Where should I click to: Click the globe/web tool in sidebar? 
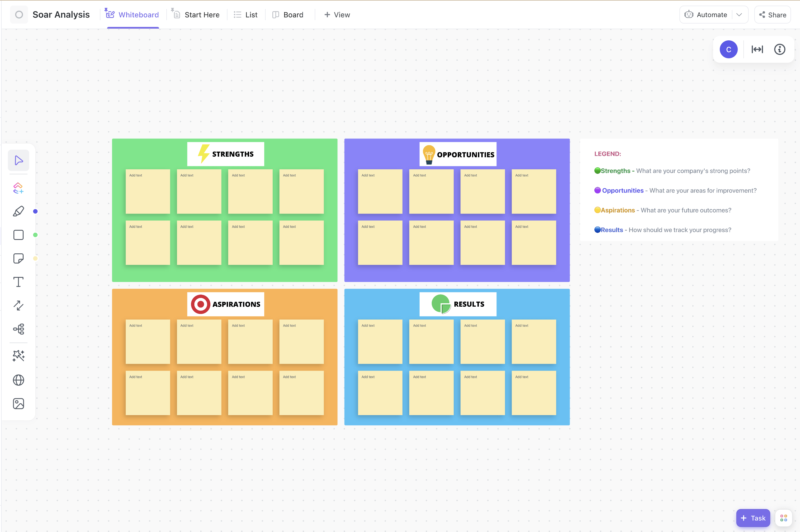(19, 380)
